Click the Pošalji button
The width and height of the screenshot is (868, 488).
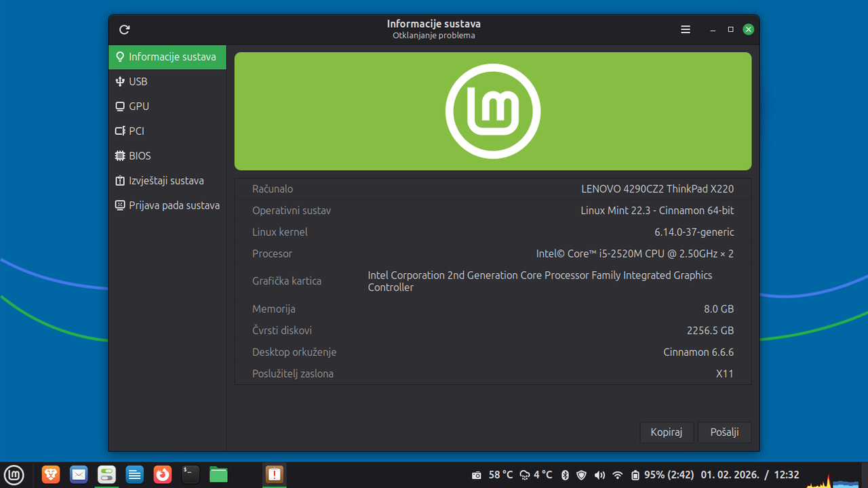pos(724,432)
